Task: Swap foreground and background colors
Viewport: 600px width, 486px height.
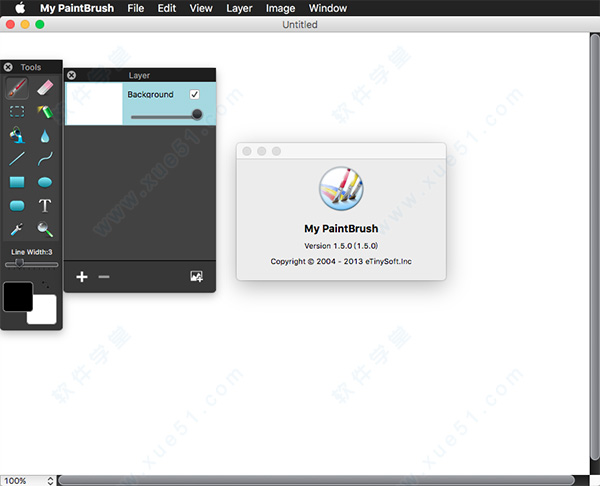Action: tap(45, 284)
